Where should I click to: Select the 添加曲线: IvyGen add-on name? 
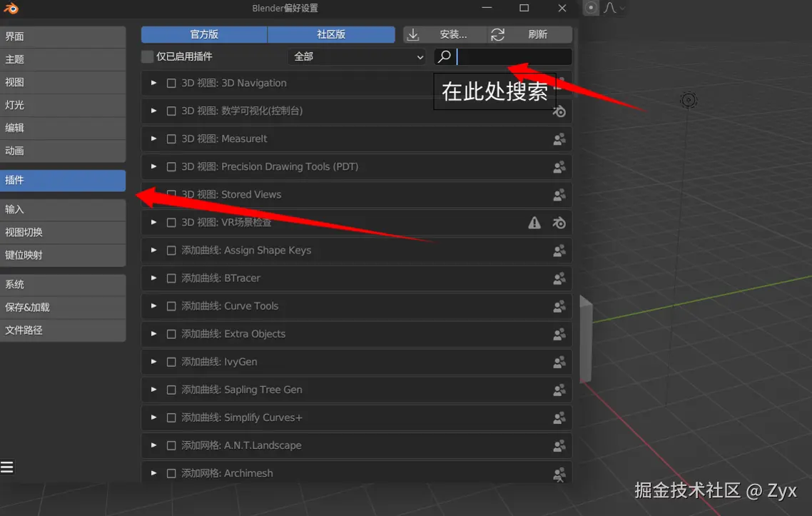coord(219,362)
